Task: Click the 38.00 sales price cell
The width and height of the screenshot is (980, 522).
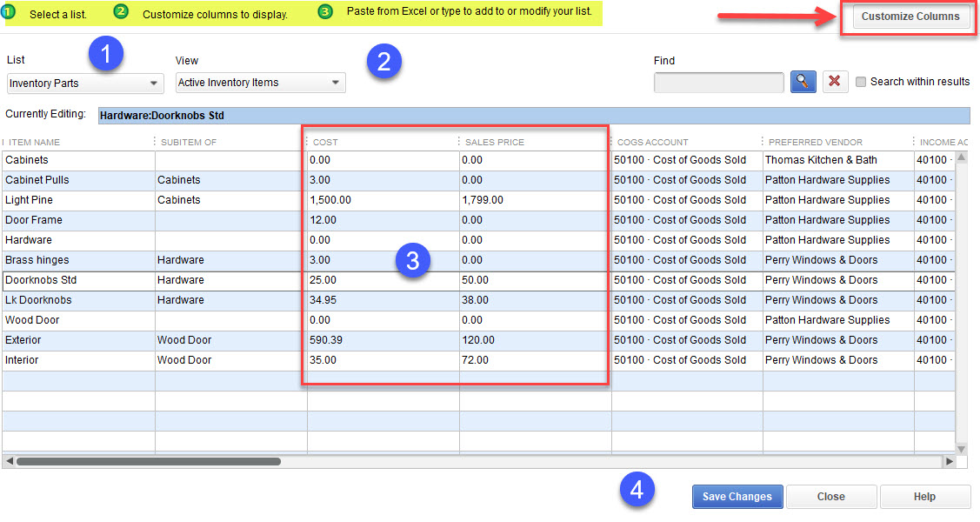Action: tap(535, 300)
